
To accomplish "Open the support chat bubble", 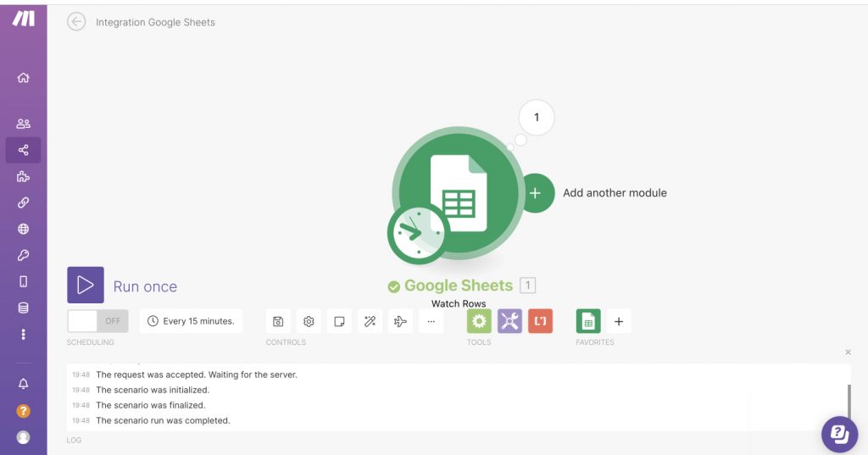I will coord(839,435).
